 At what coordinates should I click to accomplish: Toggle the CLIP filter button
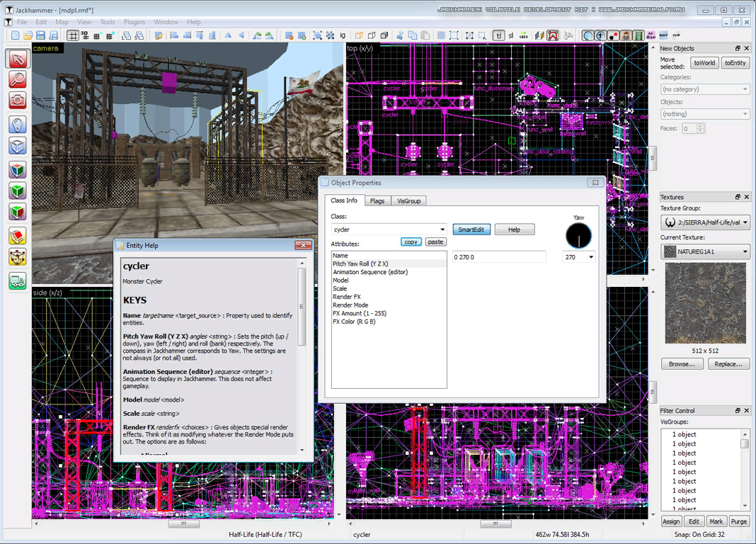[677, 35]
